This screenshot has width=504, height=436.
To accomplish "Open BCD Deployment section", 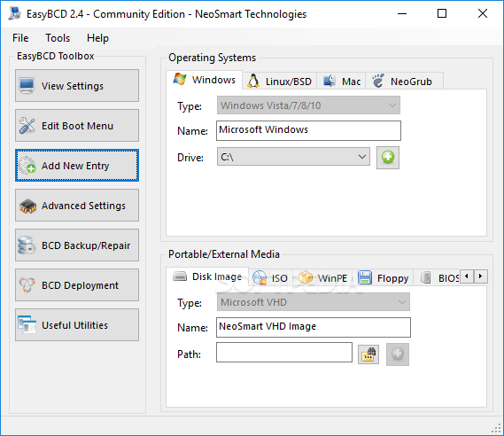I will coord(77,284).
